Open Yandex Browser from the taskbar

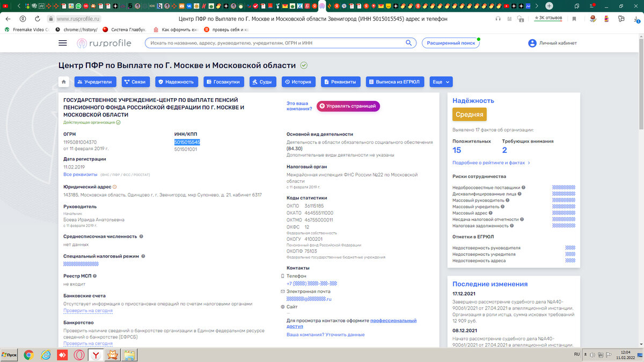(96, 354)
